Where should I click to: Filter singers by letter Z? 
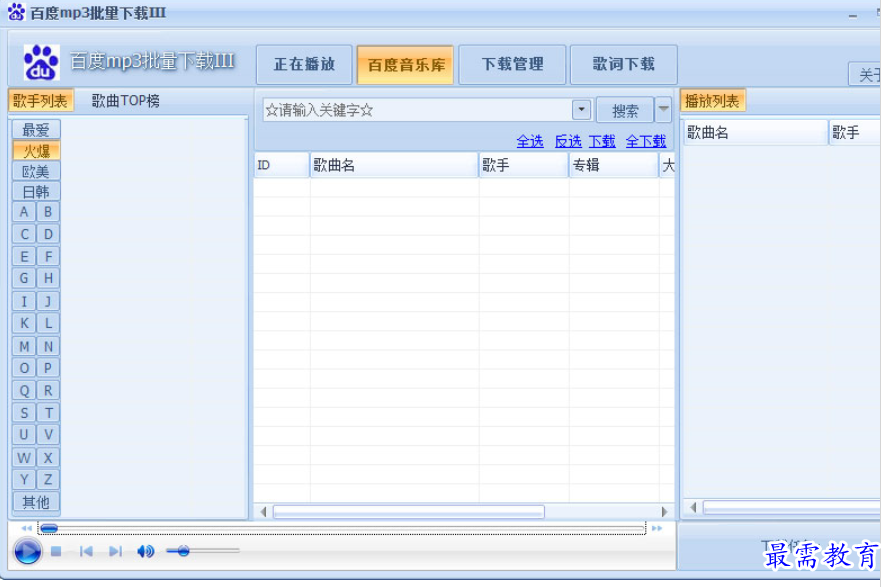click(48, 480)
